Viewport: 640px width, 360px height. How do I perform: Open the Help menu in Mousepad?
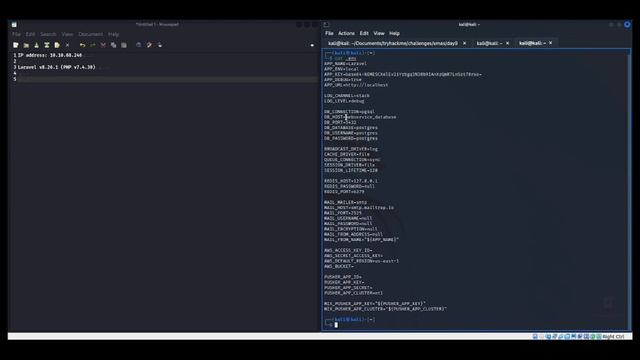click(x=113, y=34)
